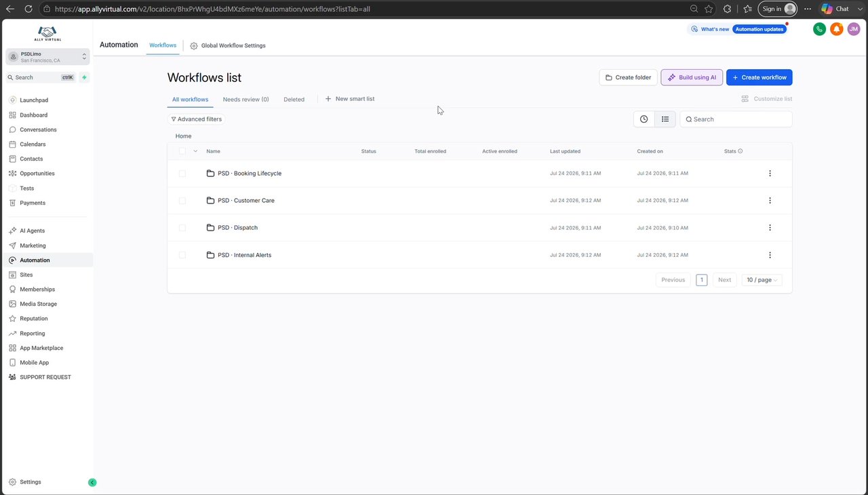Select page 1 in pagination
Image resolution: width=868 pixels, height=495 pixels.
[x=702, y=280]
